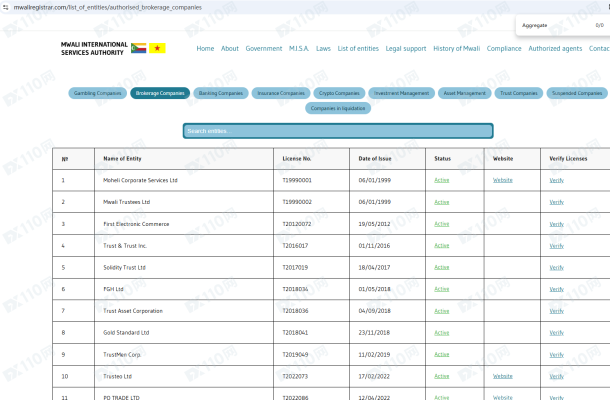Viewport: 610px width, 400px height.
Task: Open Website link for Moheli Corporate Services Ltd
Action: 503,180
